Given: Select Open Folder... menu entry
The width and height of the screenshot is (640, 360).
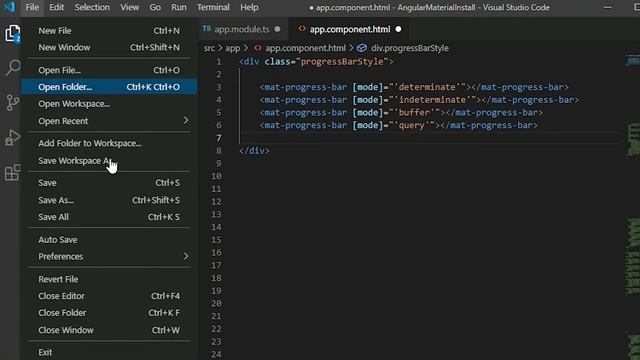Looking at the screenshot, I should point(109,87).
